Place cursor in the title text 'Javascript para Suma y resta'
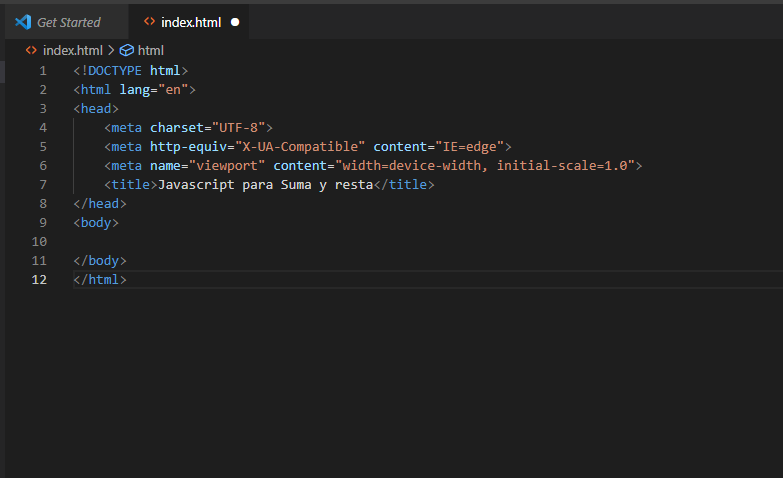783x478 pixels. pyautogui.click(x=265, y=185)
